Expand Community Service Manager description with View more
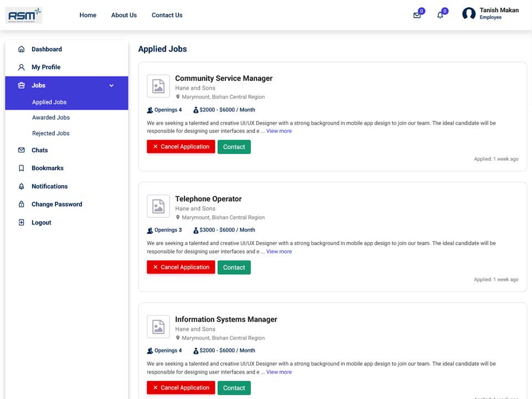The width and height of the screenshot is (532, 399). pos(279,131)
